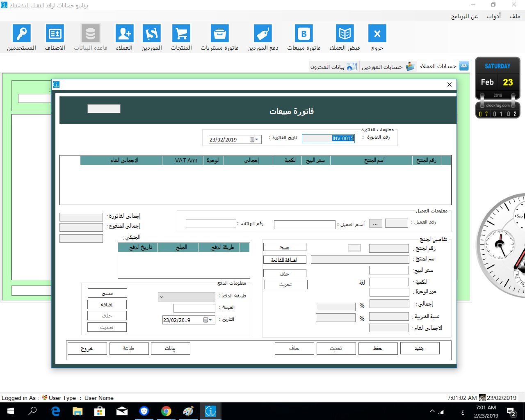Click bottom تحديث (Update) invoice button
Image resolution: width=525 pixels, height=420 pixels.
coord(336,348)
